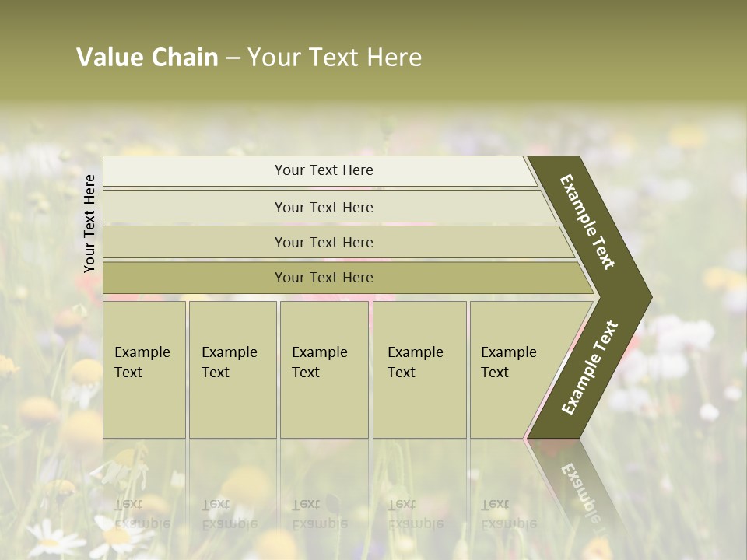Click the third "Your Text Here" bar from top
The height and width of the screenshot is (560, 747).
(323, 242)
